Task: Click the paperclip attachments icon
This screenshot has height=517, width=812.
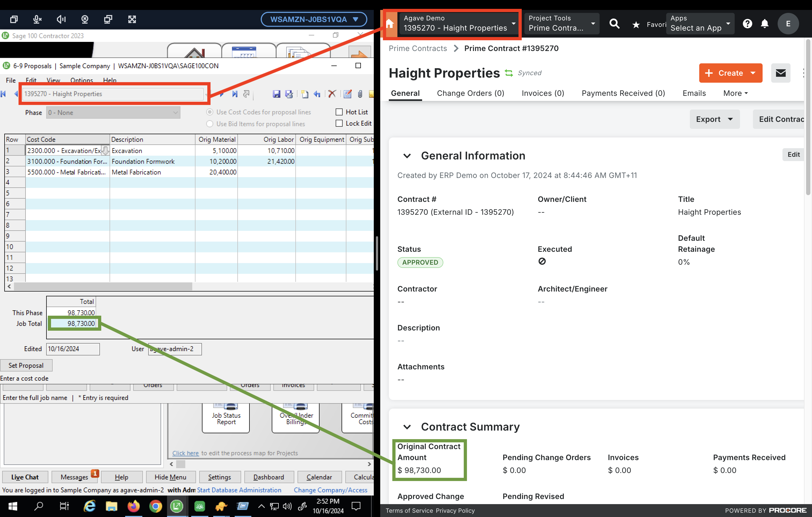Action: coord(360,94)
